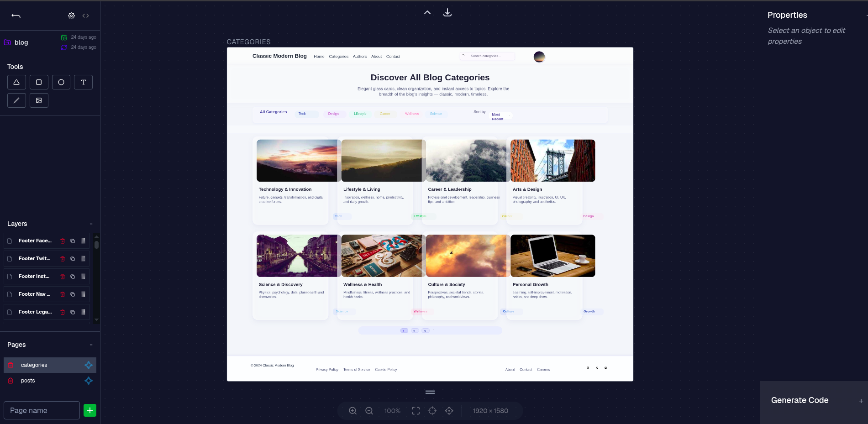The height and width of the screenshot is (424, 868).
Task: Collapse the Layers panel
Action: [x=91, y=224]
